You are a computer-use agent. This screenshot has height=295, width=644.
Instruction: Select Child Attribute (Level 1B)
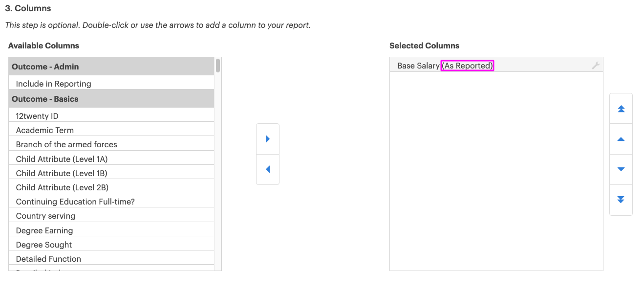point(62,173)
